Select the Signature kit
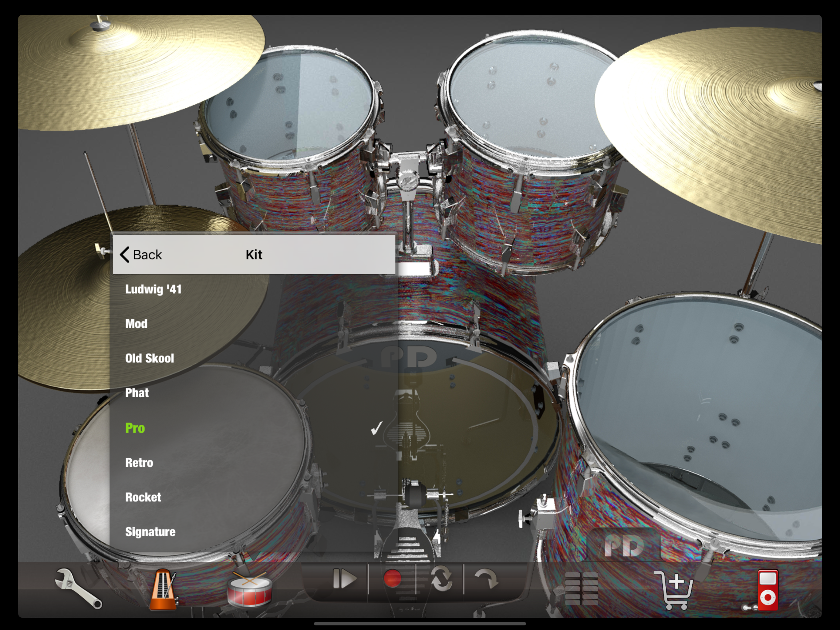The image size is (840, 630). (x=150, y=532)
